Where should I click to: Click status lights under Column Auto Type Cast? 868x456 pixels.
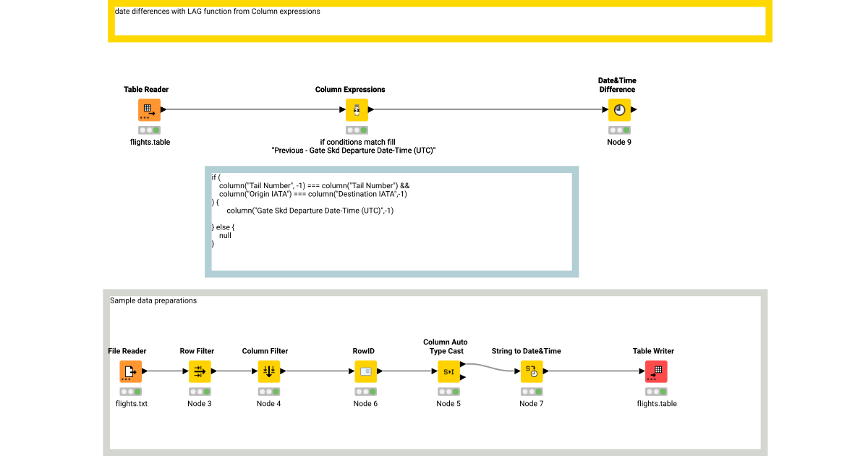(x=448, y=392)
